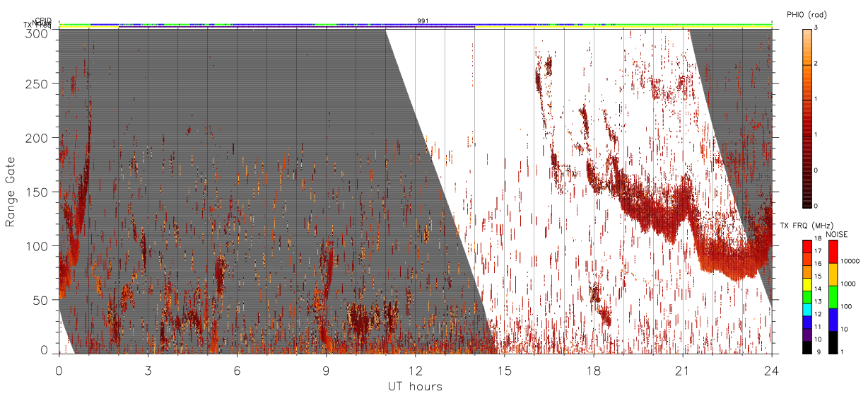Screen dimensions: 868x401
Task: Click the '3' label atop the PHI0 colorbar
Action: click(816, 29)
